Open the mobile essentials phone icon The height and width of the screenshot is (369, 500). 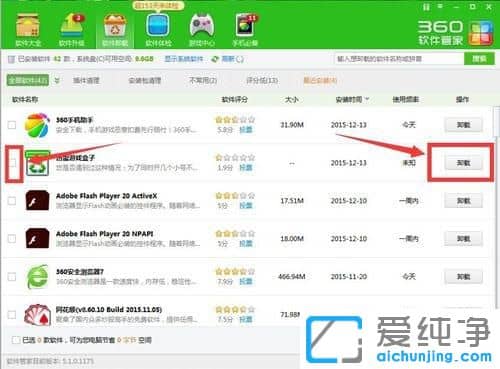(246, 25)
